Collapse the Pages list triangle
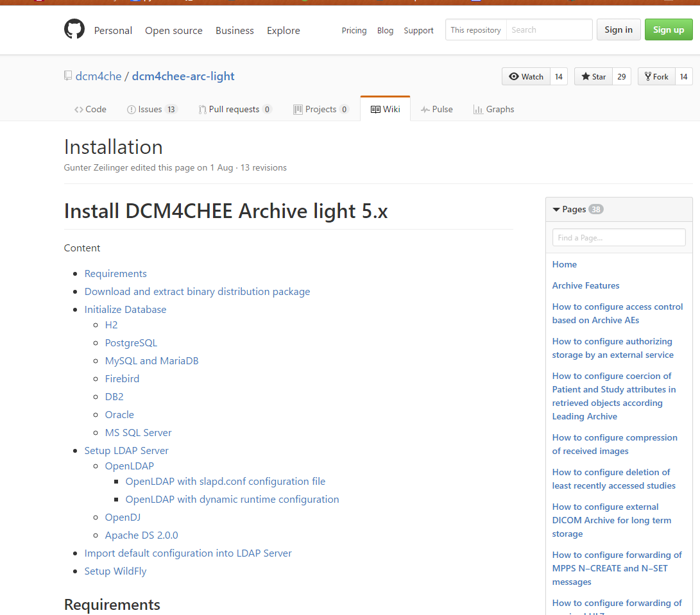The width and height of the screenshot is (700, 615). pyautogui.click(x=556, y=210)
